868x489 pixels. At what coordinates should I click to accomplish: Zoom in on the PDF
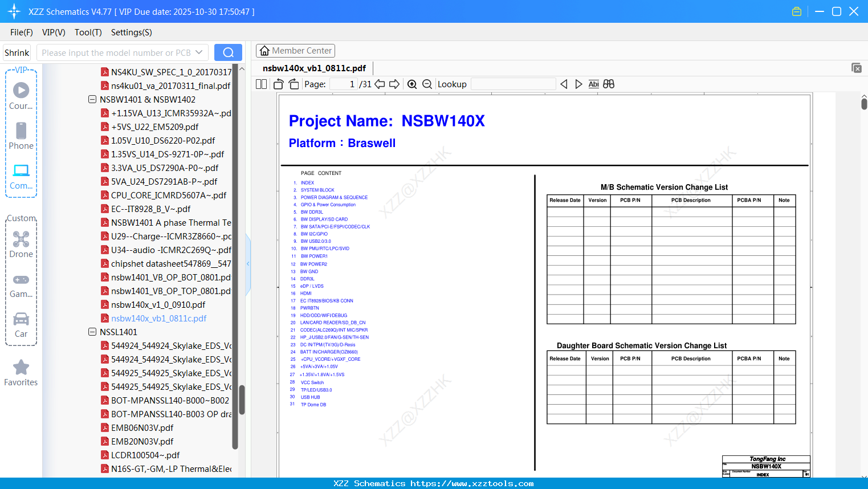click(412, 84)
